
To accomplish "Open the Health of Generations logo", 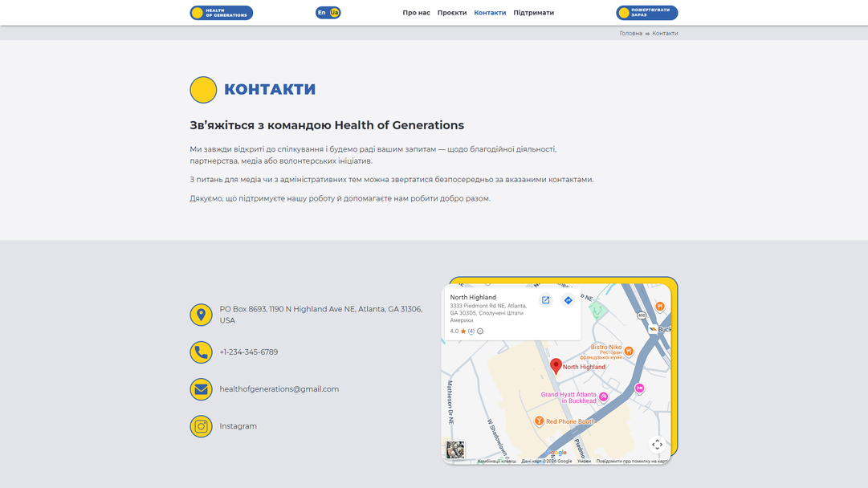I will tap(222, 13).
